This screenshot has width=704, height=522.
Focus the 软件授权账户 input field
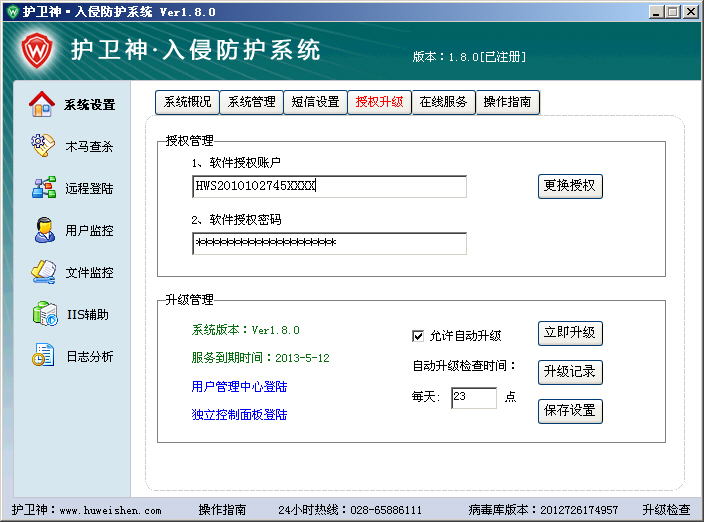point(329,187)
